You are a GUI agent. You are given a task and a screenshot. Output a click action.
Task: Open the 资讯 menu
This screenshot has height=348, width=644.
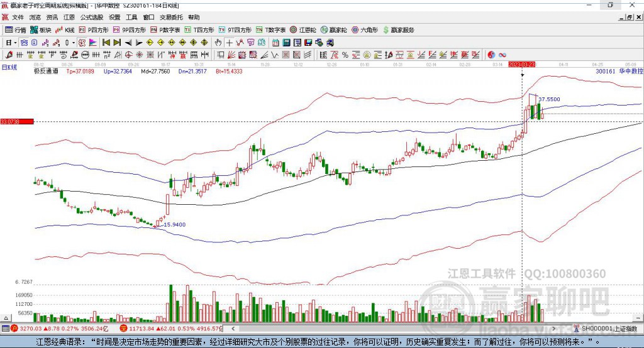[52, 17]
